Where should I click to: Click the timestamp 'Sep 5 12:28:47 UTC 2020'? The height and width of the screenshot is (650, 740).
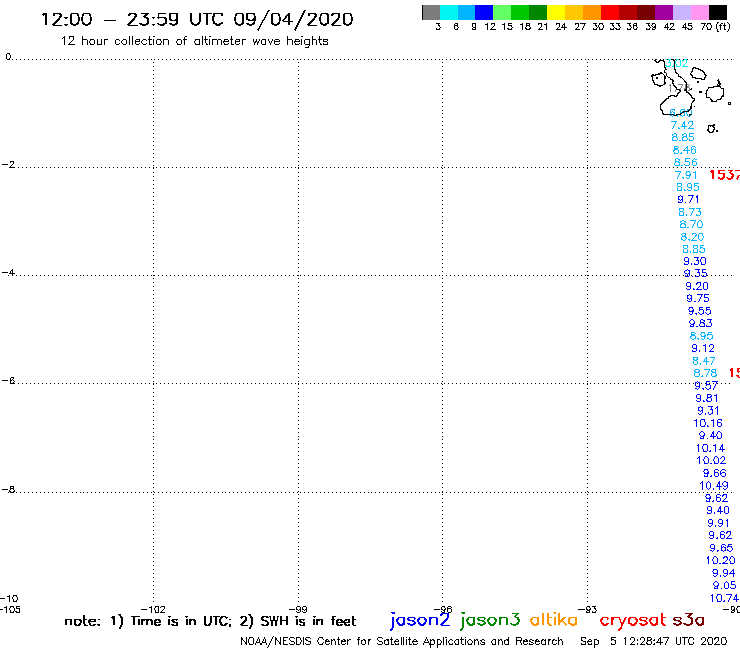point(654,641)
